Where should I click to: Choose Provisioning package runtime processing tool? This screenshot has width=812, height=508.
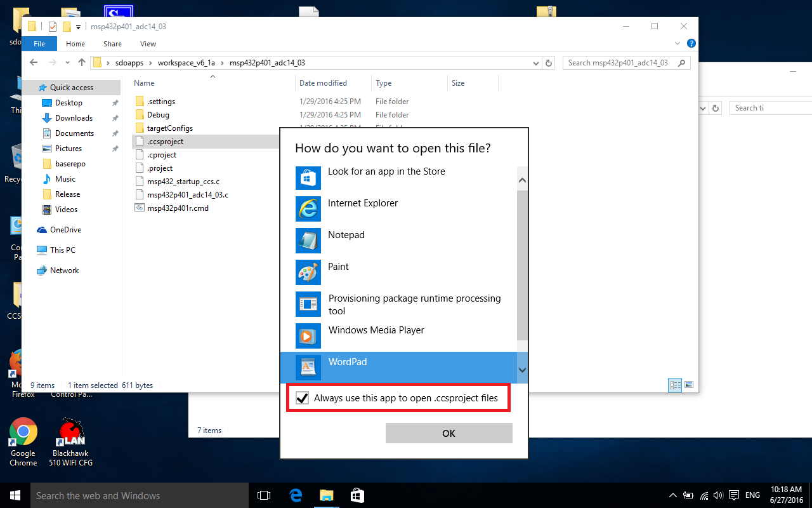point(398,304)
